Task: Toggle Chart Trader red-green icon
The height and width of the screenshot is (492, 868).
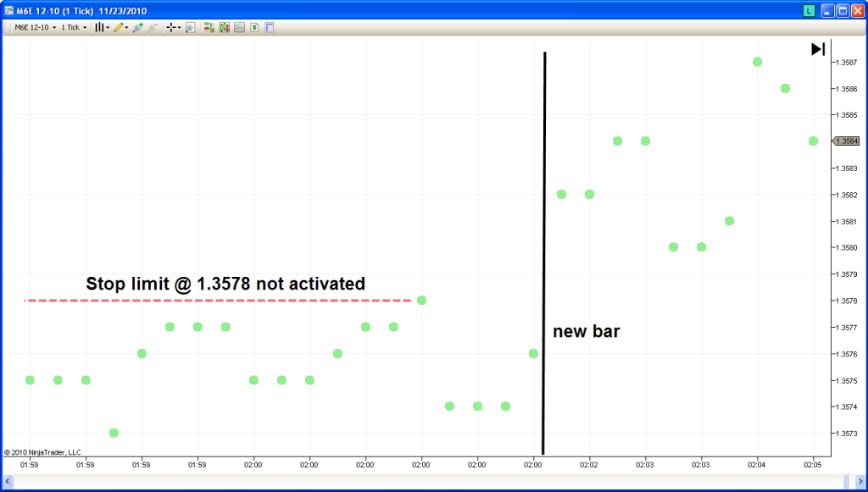Action: (209, 27)
